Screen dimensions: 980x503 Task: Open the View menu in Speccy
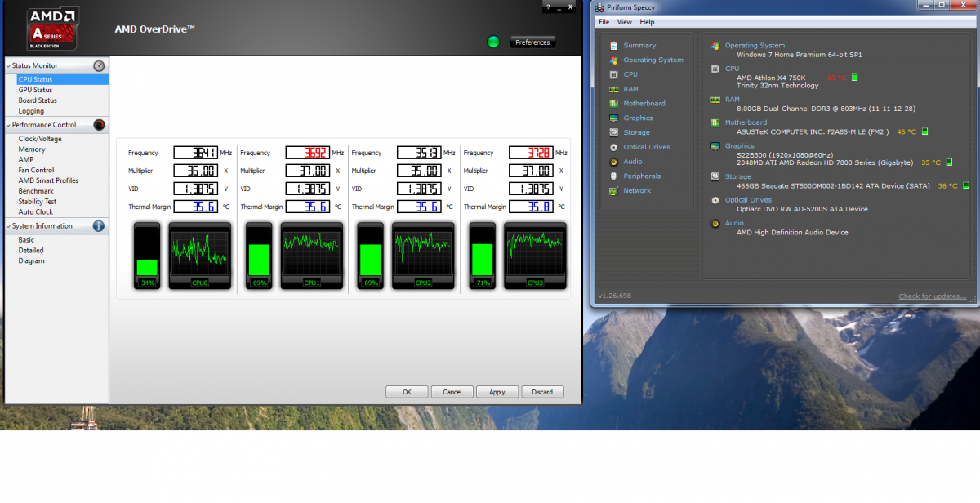625,22
